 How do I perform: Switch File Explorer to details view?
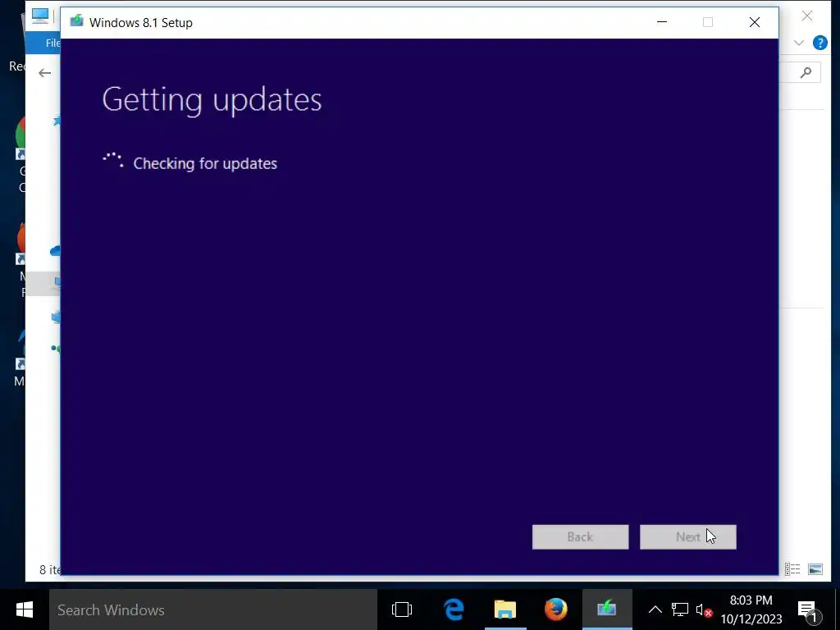[x=792, y=569]
